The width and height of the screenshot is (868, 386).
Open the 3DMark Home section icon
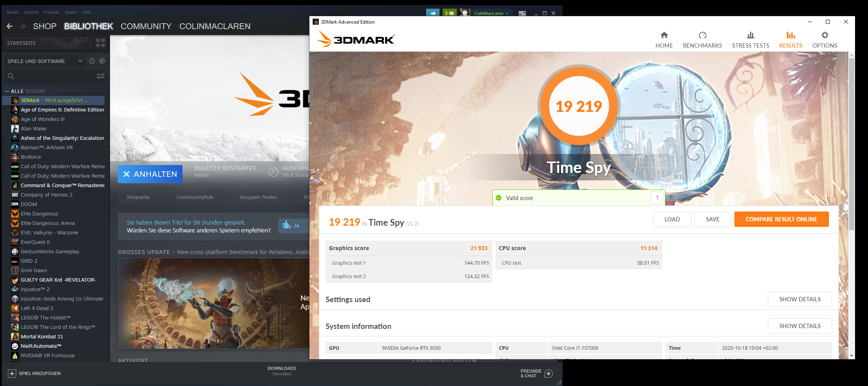[664, 35]
